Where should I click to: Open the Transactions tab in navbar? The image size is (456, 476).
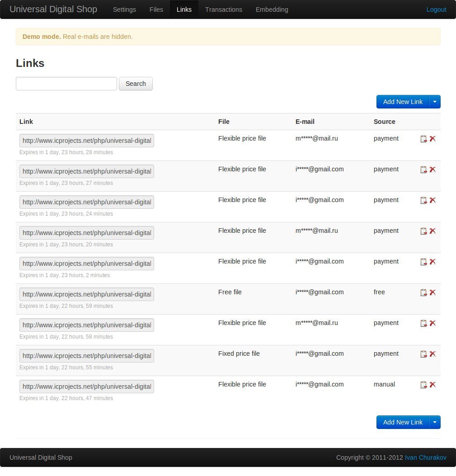coord(223,9)
